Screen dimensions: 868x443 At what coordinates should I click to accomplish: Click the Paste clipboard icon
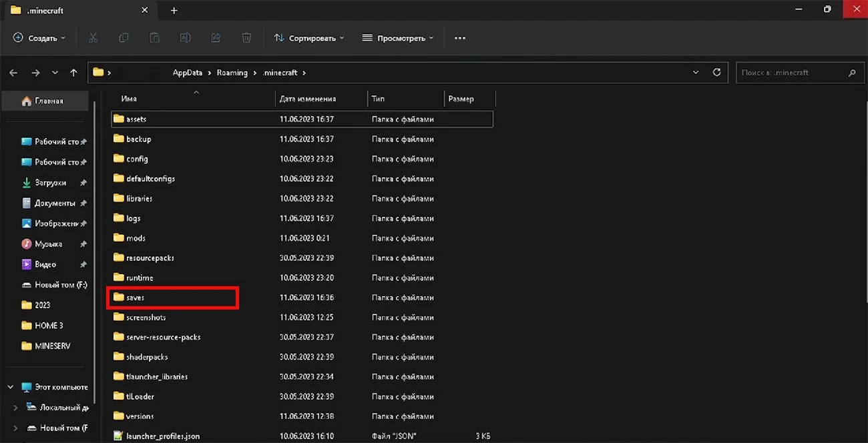click(x=154, y=38)
